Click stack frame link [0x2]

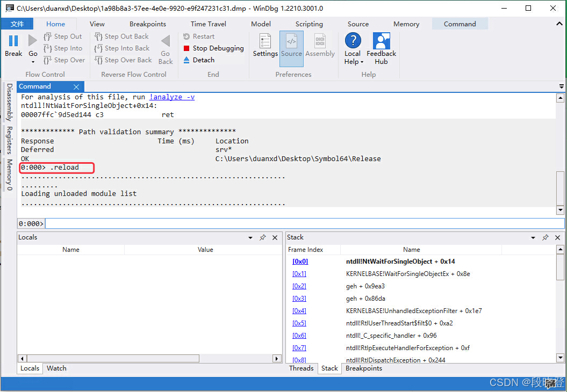pos(299,286)
